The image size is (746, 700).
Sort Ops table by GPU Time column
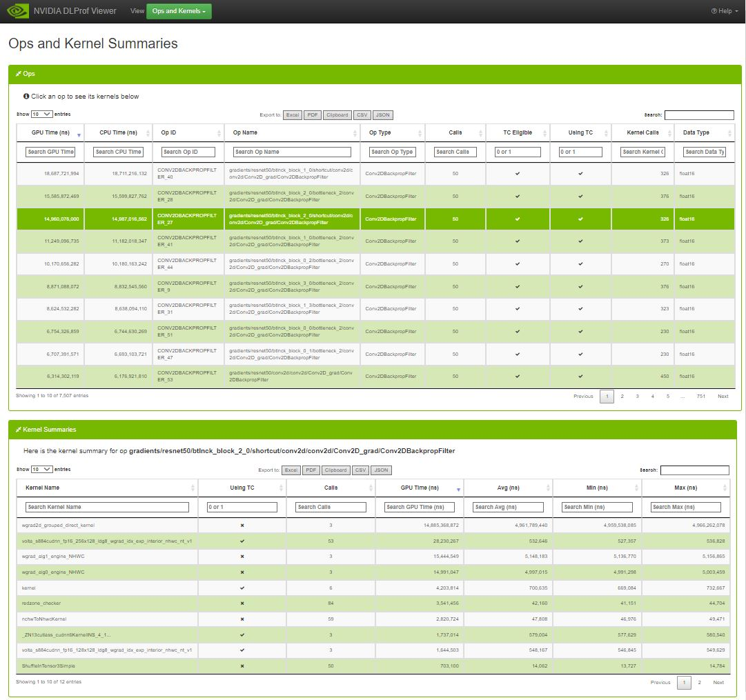click(x=50, y=132)
